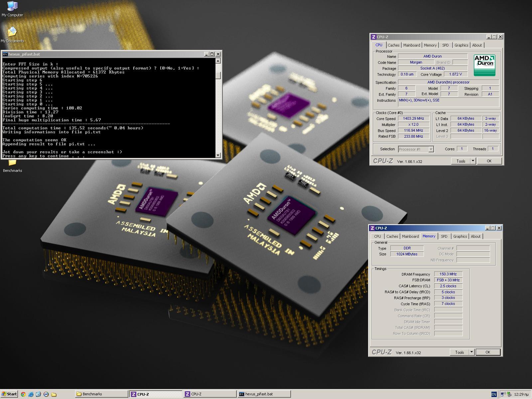Viewport: 532px width, 399px height.
Task: Open the Benchmarks folder on the desktop
Action: click(12, 166)
